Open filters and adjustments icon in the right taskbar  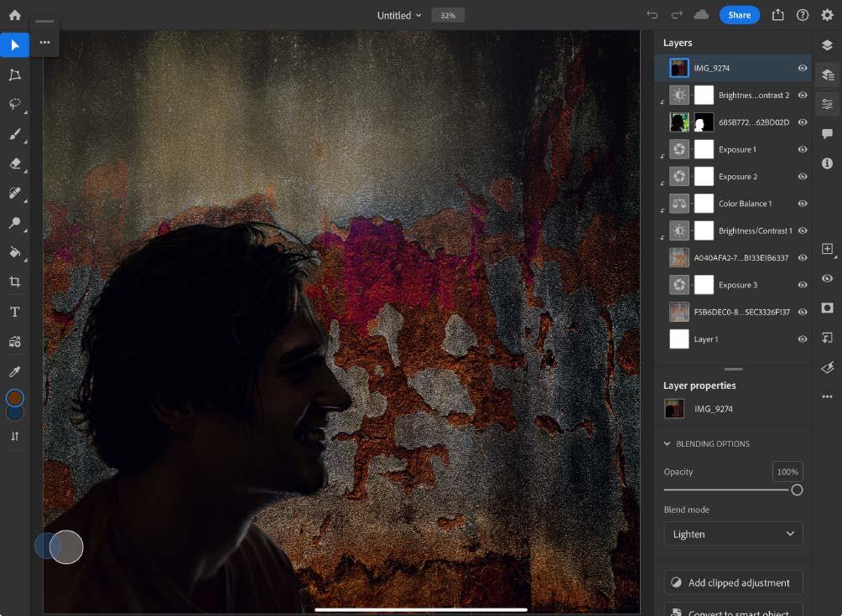[x=827, y=367]
